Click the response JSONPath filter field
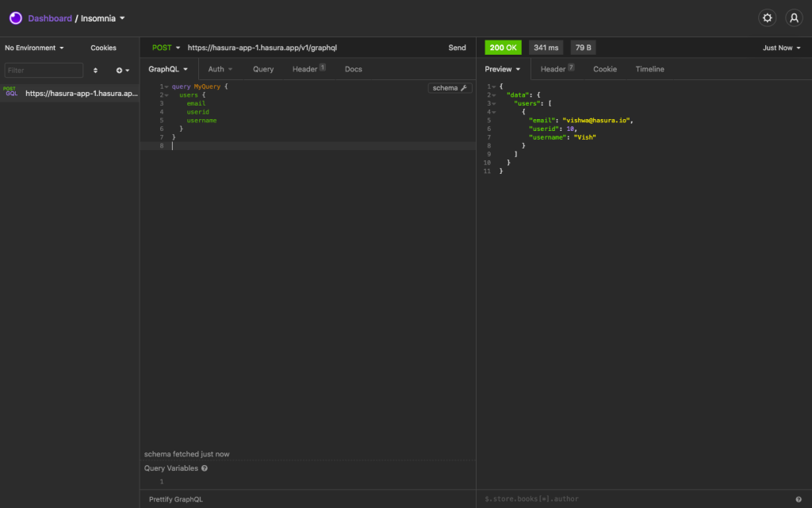This screenshot has height=508, width=812. tap(634, 499)
